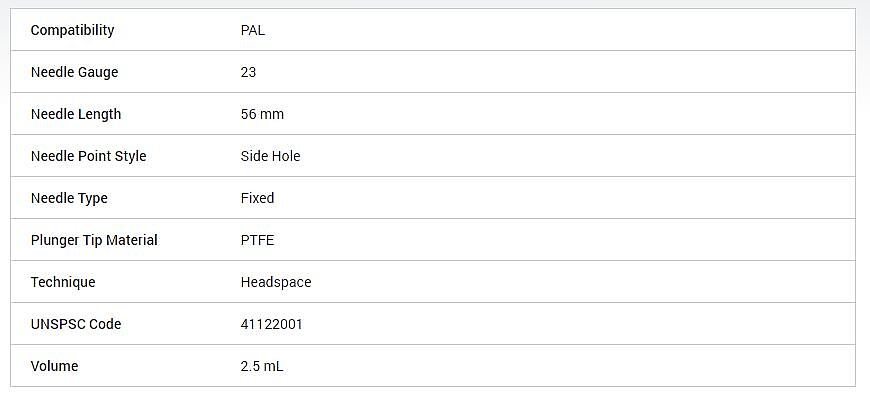Click the Plunger Tip Material label
Viewport: 870px width, 397px height.
coord(94,240)
